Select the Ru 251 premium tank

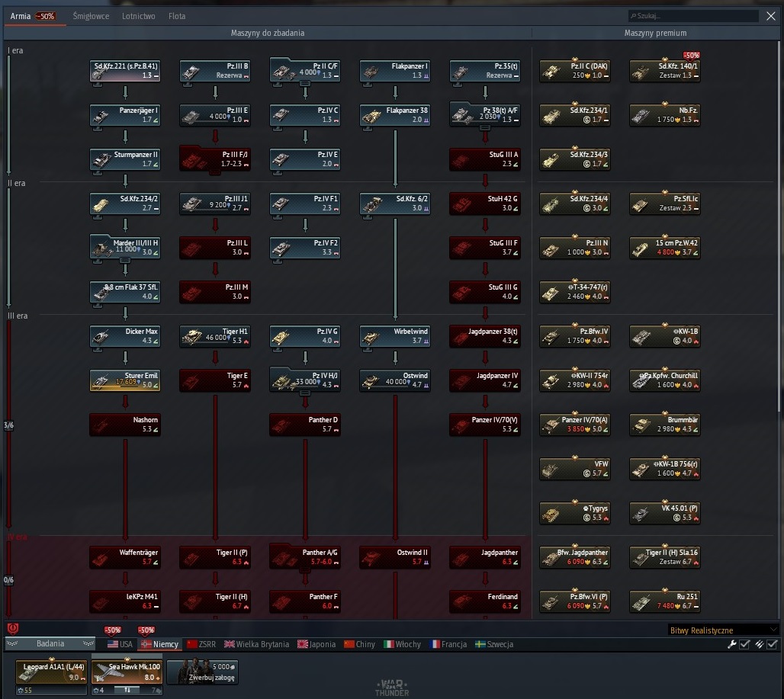tap(664, 601)
